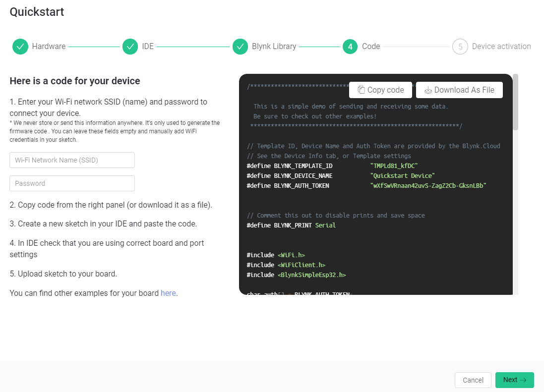The width and height of the screenshot is (544, 392).
Task: Click the Quickstart page title
Action: 37,12
